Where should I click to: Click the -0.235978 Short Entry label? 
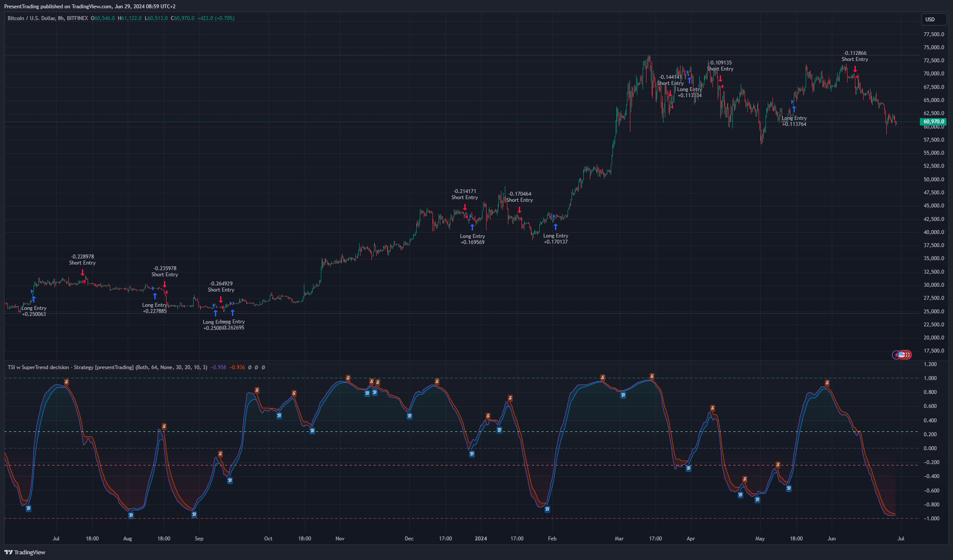pos(165,272)
